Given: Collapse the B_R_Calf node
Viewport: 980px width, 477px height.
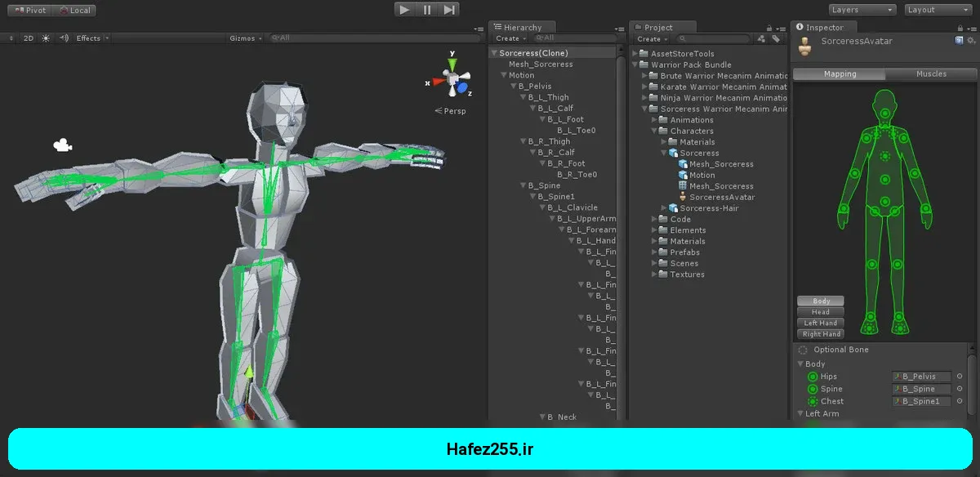Looking at the screenshot, I should tap(533, 153).
